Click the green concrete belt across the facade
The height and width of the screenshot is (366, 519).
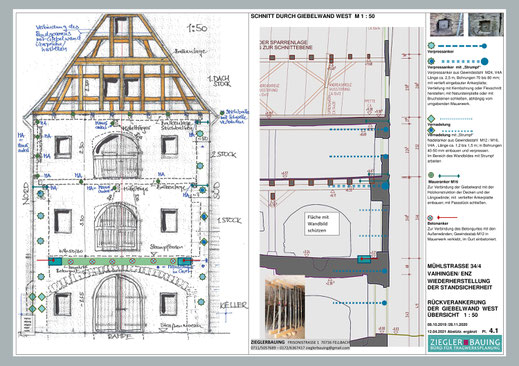point(120,261)
